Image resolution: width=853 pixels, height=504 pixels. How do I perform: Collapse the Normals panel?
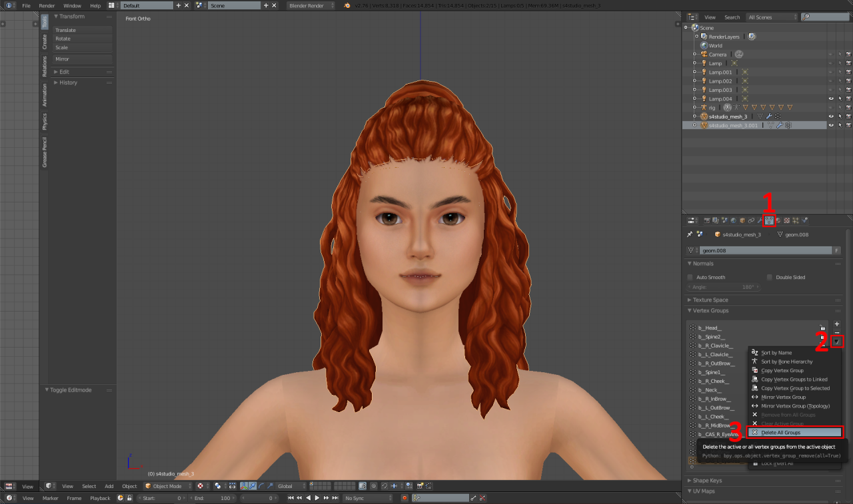click(702, 264)
